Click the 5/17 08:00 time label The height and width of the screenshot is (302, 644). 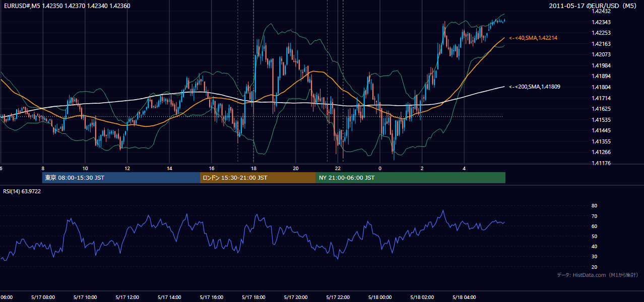coord(43,297)
